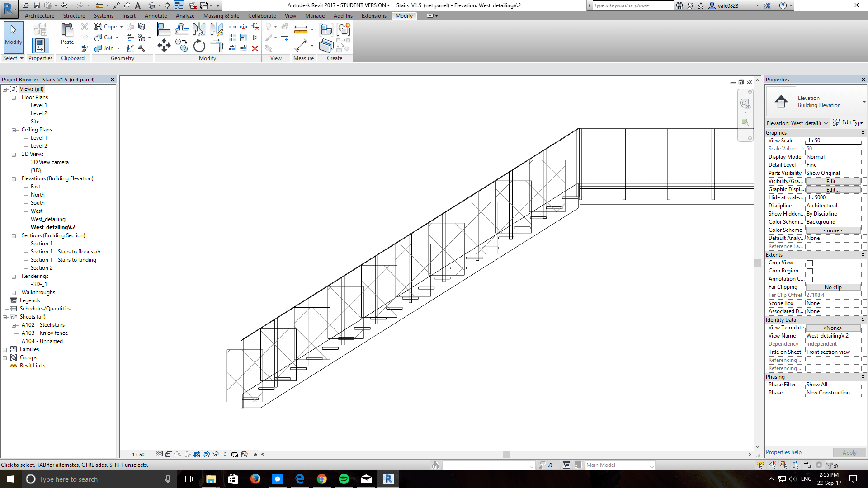Viewport: 868px width, 488px height.
Task: Expand the Walkthroughs tree node
Action: tap(14, 293)
